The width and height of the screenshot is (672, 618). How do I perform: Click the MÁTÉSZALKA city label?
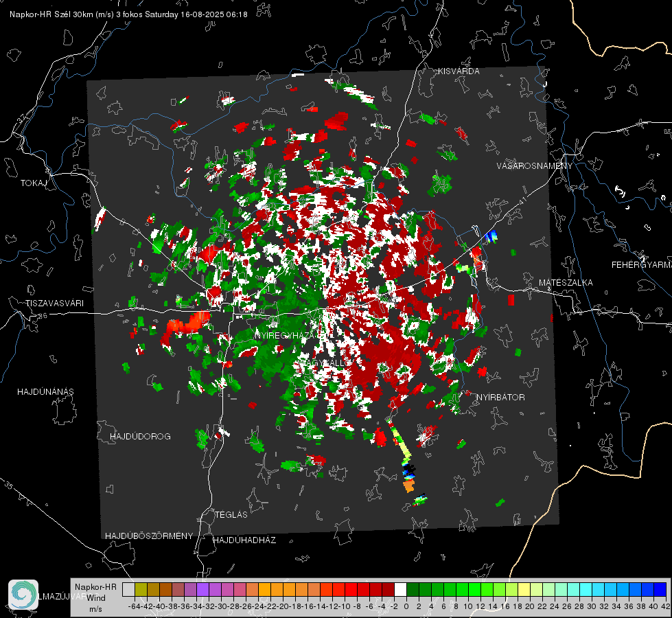[x=566, y=283]
